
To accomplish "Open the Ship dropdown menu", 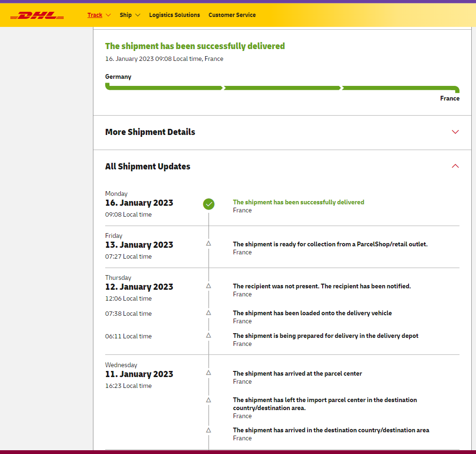I will click(x=130, y=15).
